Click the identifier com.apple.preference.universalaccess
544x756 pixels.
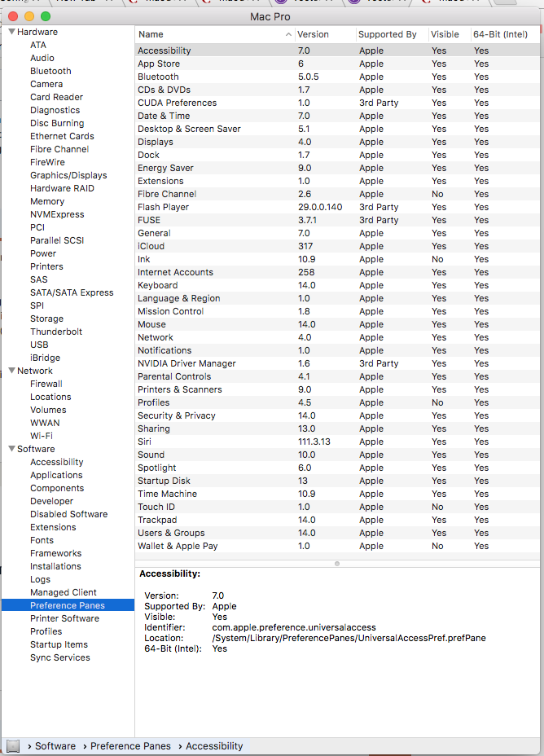coord(294,627)
